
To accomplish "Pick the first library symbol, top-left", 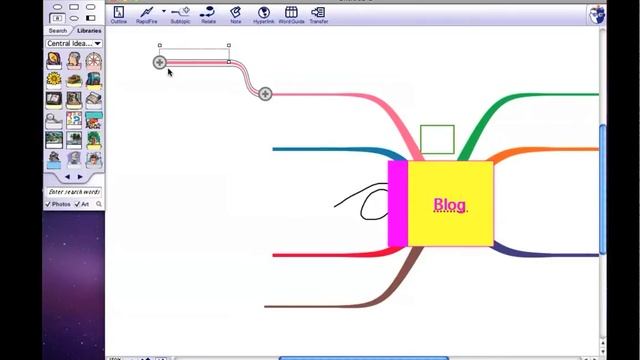I will [x=54, y=61].
